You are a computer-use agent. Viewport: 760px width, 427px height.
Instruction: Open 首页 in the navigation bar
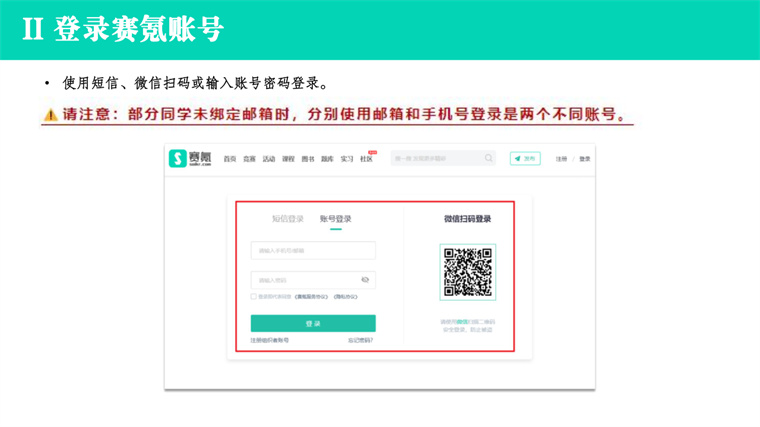coord(230,159)
